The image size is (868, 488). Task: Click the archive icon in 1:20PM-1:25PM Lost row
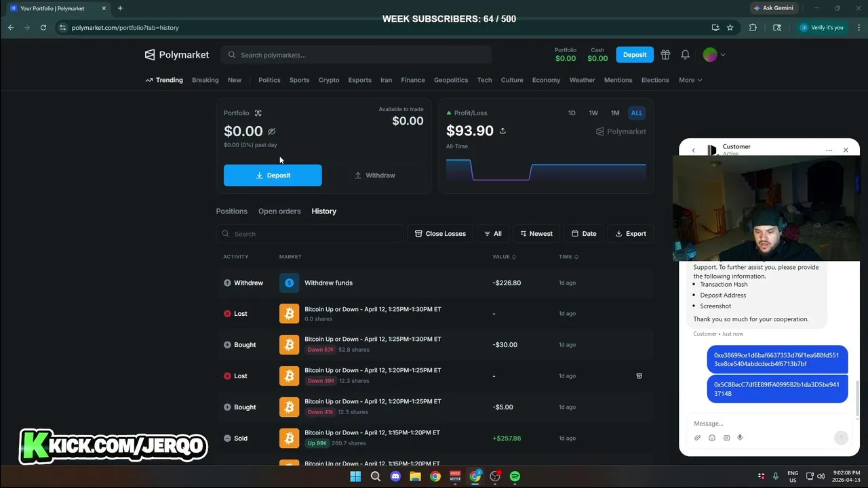point(639,375)
